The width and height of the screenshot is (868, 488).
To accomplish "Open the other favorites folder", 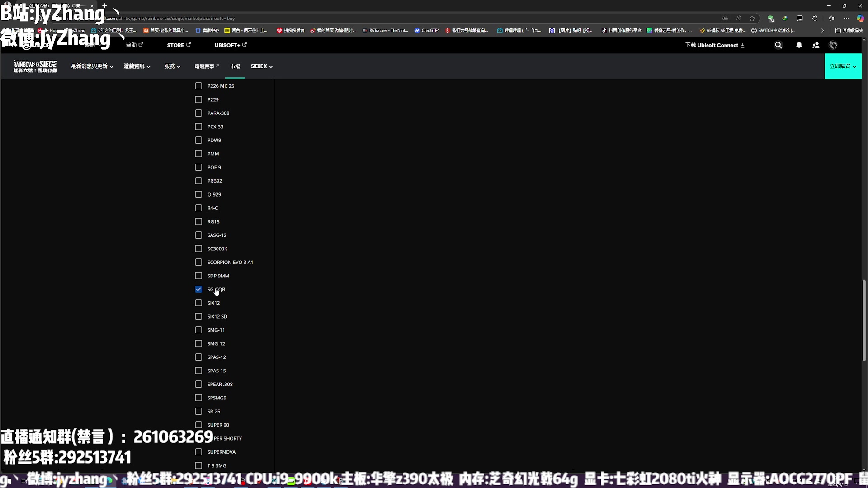I will 849,31.
